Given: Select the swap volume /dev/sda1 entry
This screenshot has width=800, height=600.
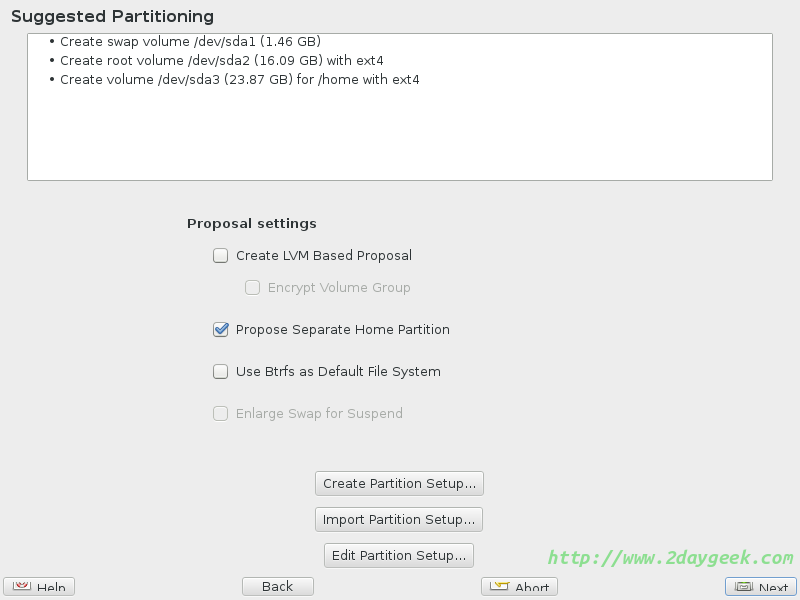Looking at the screenshot, I should 190,42.
